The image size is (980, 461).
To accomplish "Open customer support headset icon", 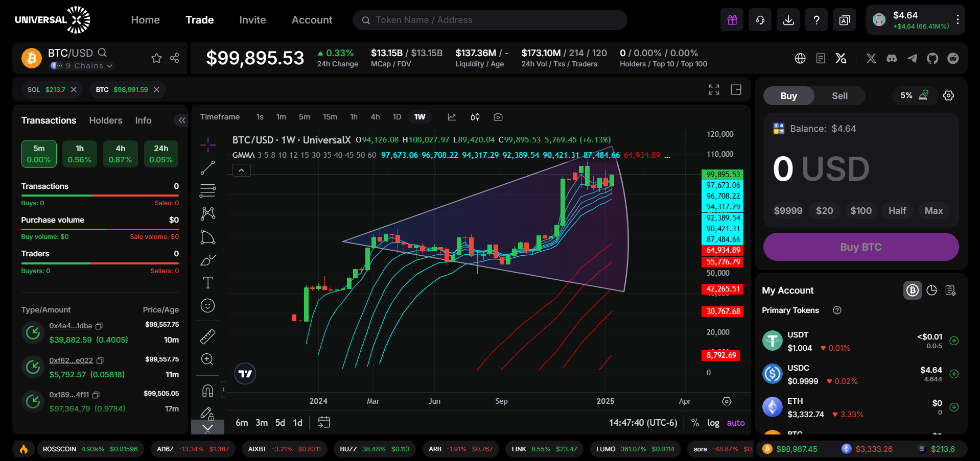I will [x=760, y=20].
